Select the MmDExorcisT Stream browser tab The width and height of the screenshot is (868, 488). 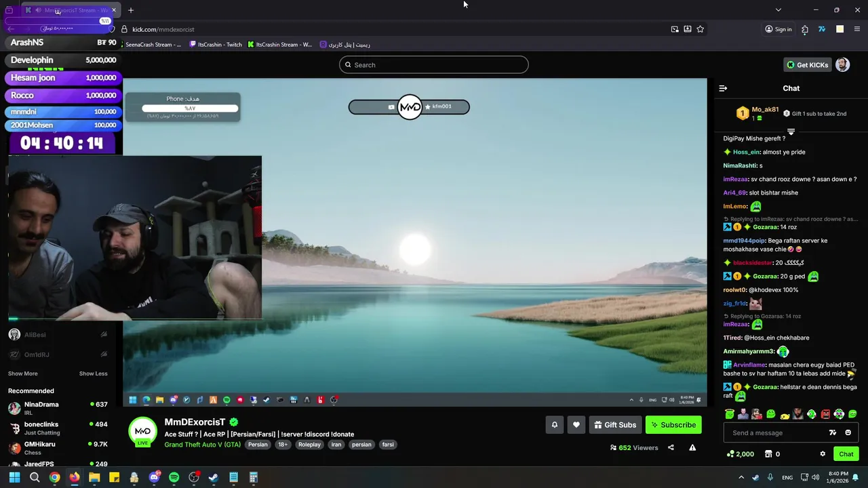[71, 10]
